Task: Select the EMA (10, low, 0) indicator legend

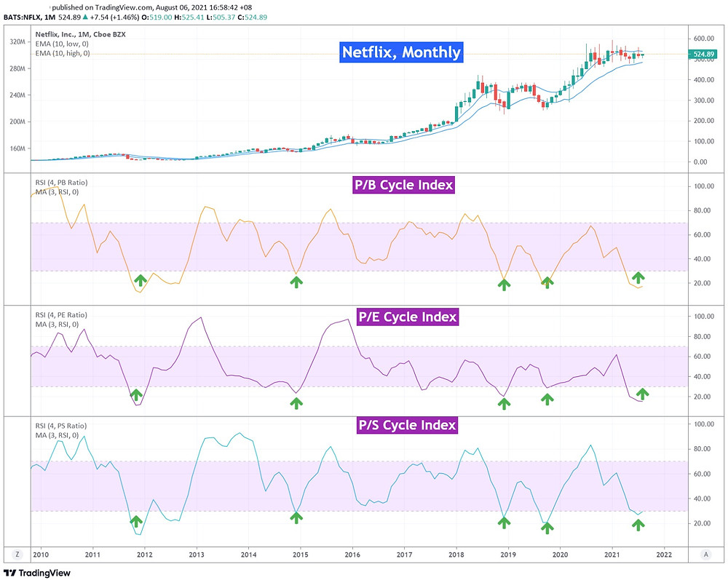Action: [x=62, y=44]
